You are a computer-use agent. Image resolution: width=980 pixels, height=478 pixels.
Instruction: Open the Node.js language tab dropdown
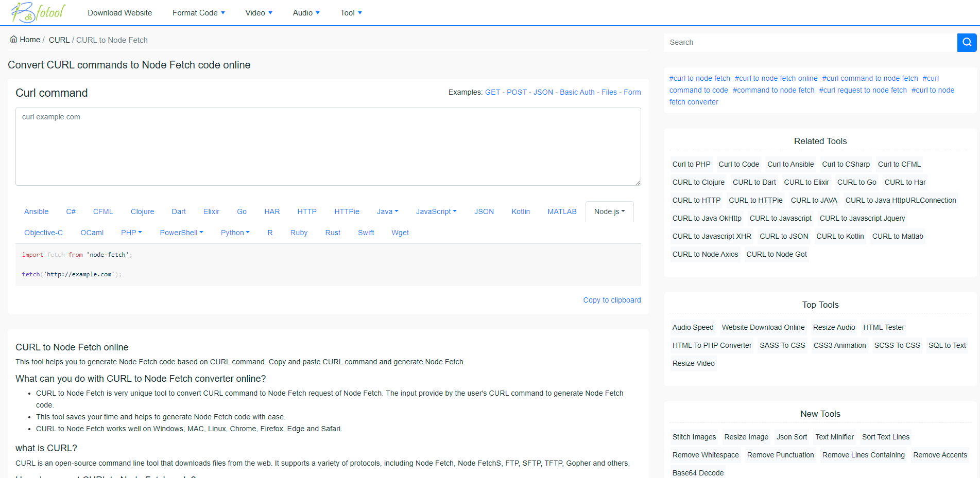point(609,211)
